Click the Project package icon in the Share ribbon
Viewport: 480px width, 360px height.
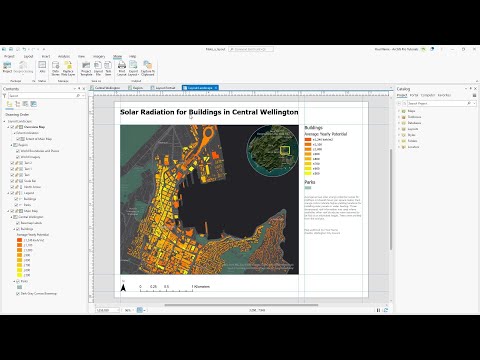(x=7, y=65)
